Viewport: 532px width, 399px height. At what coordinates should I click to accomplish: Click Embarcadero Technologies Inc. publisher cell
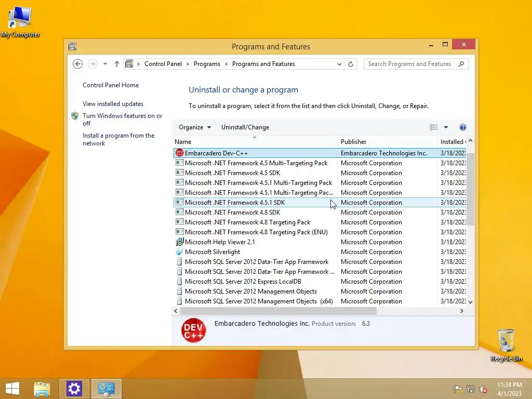(384, 153)
